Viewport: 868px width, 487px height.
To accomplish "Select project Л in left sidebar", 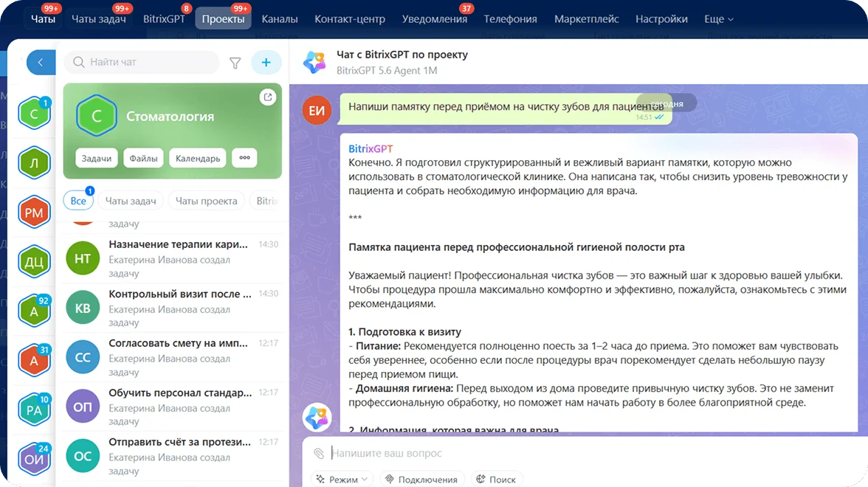I will (x=34, y=162).
